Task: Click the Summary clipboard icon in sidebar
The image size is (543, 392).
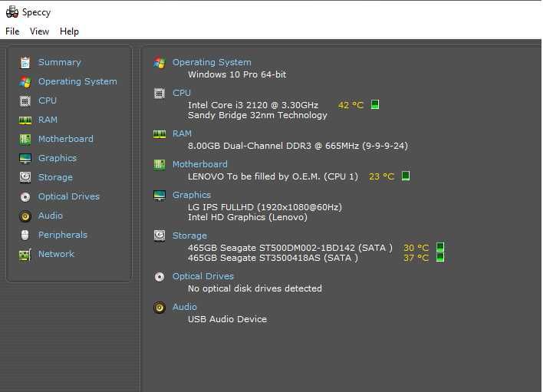Action: 25,62
